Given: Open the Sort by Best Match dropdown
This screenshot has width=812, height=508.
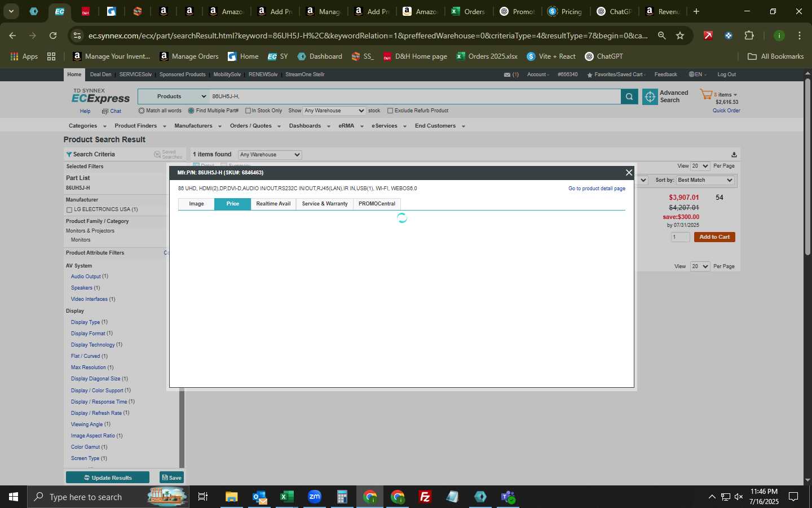Looking at the screenshot, I should (x=705, y=180).
